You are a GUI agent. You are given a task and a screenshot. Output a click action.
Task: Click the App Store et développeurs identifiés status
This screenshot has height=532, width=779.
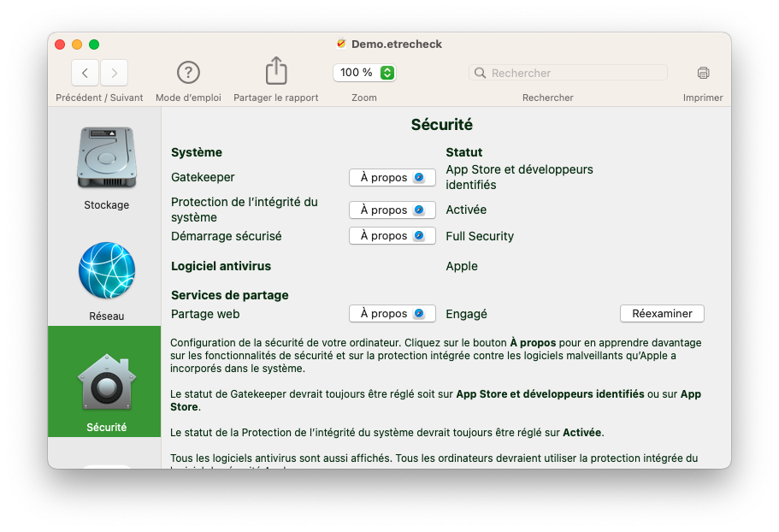(519, 177)
